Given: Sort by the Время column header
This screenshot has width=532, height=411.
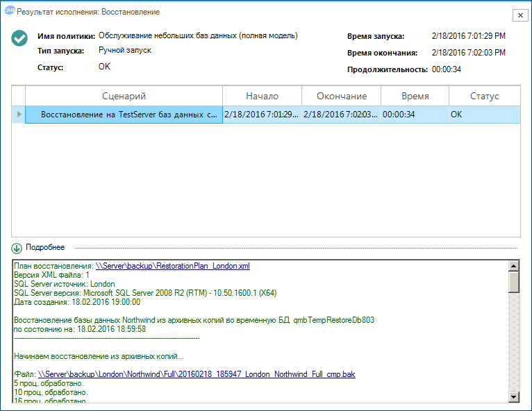Looking at the screenshot, I should (415, 96).
